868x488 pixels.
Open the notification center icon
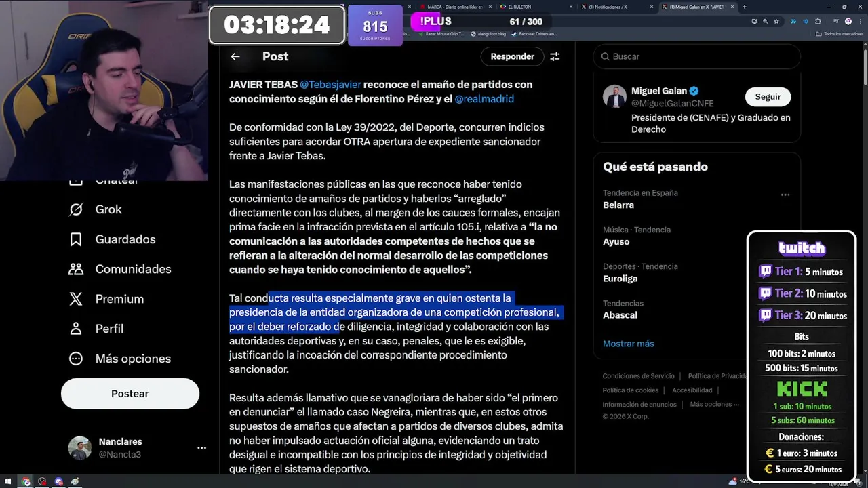click(x=858, y=482)
